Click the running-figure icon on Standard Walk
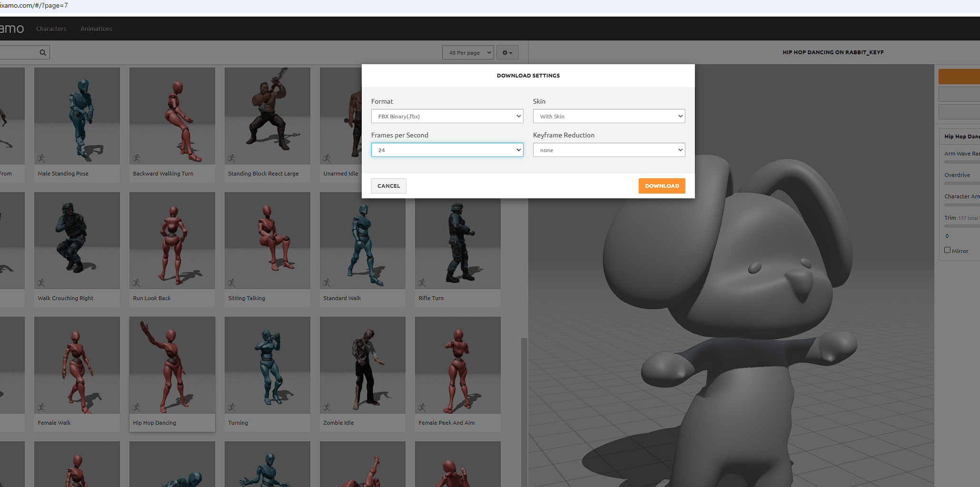Viewport: 980px width, 487px height. [327, 282]
